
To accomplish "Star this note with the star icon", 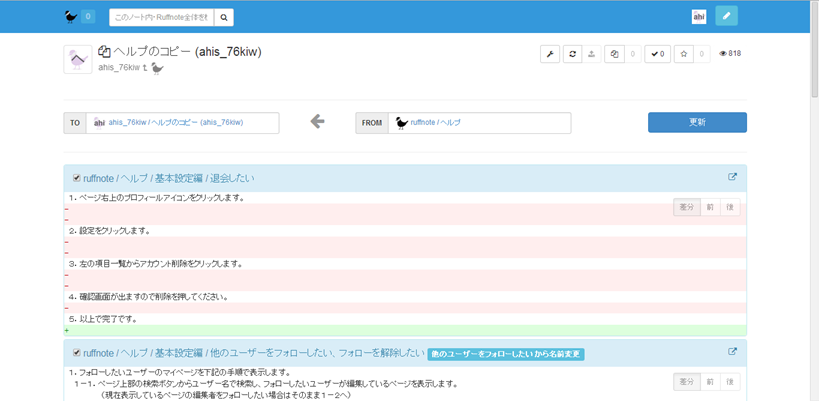I will [x=682, y=54].
